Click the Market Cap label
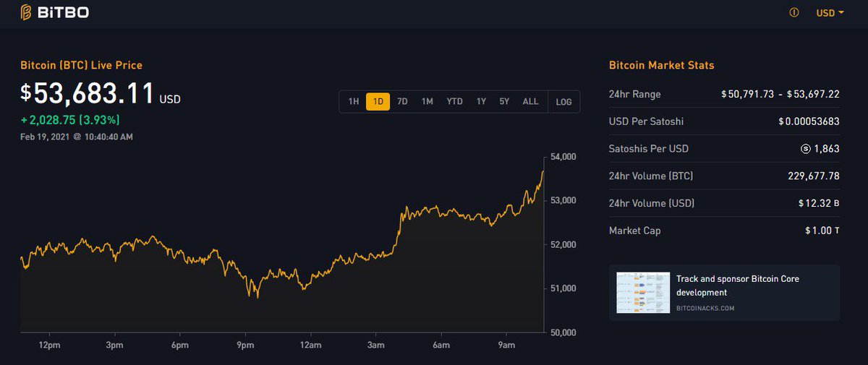Viewport: 868px width, 365px height. click(x=635, y=231)
